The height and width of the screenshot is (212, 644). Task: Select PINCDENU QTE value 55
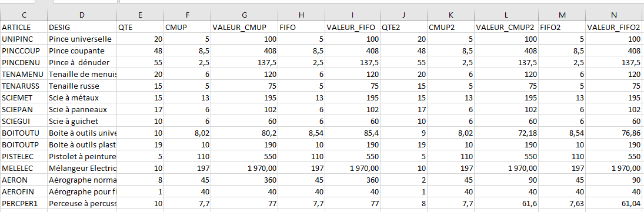coord(140,63)
